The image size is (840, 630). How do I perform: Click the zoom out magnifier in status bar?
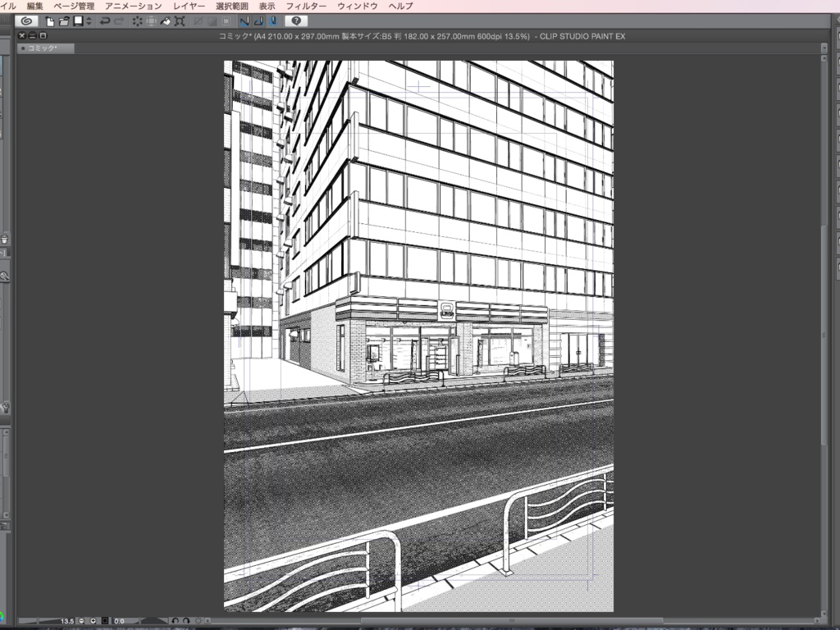(x=81, y=621)
